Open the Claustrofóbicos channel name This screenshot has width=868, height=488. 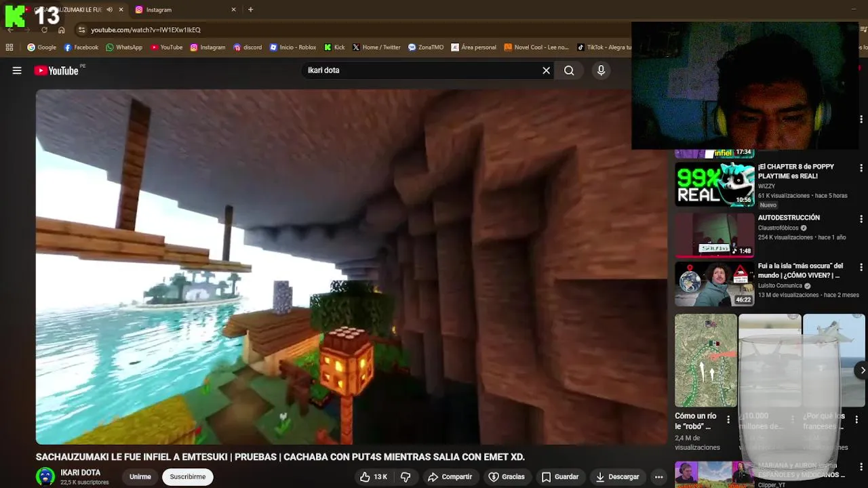pos(778,228)
